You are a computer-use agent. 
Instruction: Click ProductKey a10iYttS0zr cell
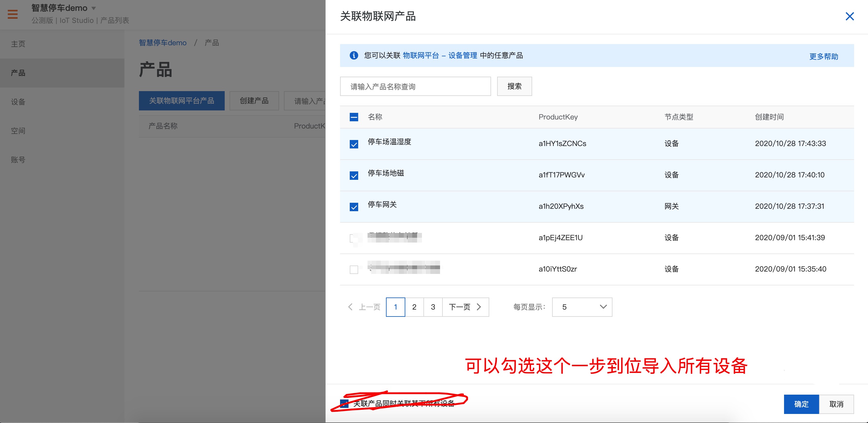click(x=558, y=269)
